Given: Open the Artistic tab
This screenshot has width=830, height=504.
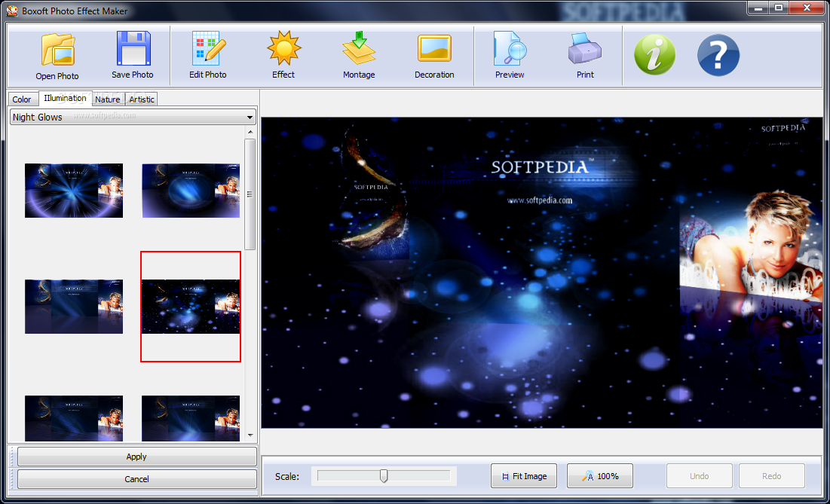Looking at the screenshot, I should point(142,99).
